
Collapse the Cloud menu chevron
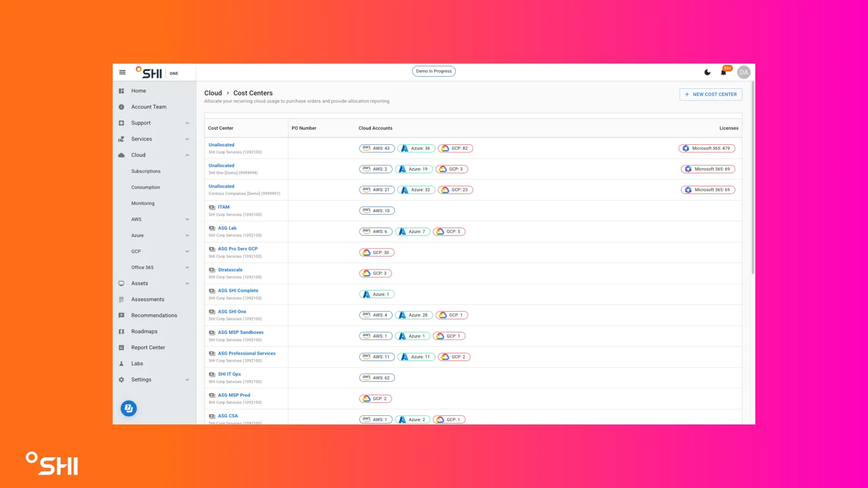tap(187, 155)
